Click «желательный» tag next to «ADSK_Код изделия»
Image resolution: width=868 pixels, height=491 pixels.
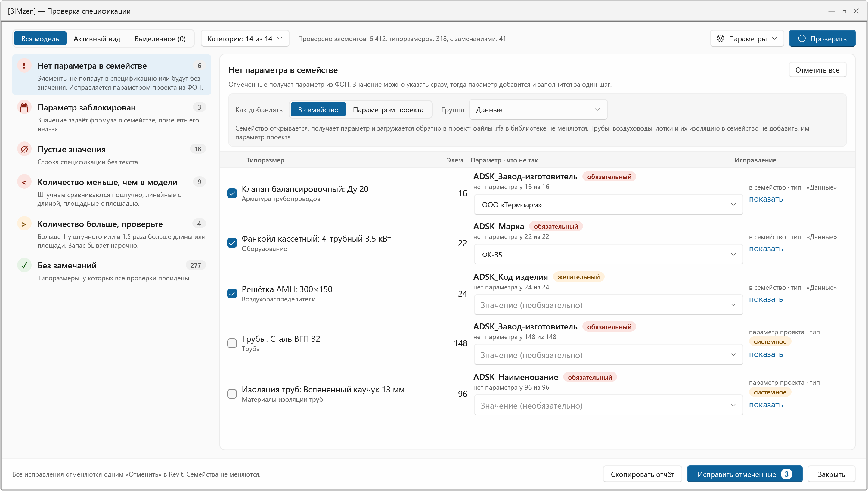(x=578, y=277)
